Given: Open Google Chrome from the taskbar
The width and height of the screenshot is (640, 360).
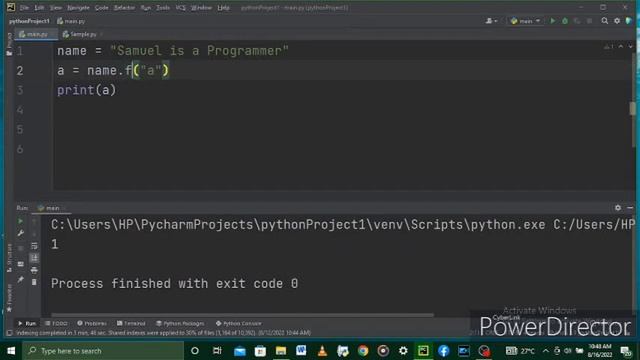Looking at the screenshot, I should coord(362,351).
